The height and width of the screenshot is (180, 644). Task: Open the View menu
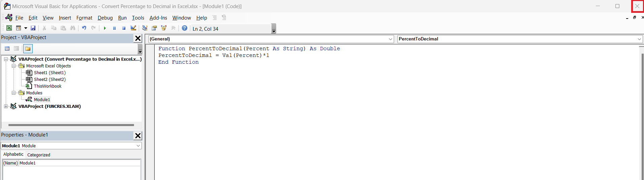pos(48,18)
